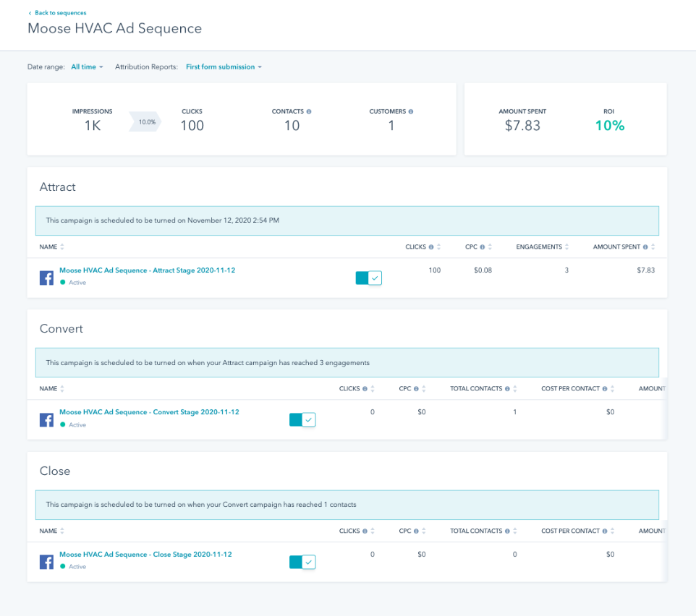Sort Attract table by Amount Spent header

click(x=653, y=247)
